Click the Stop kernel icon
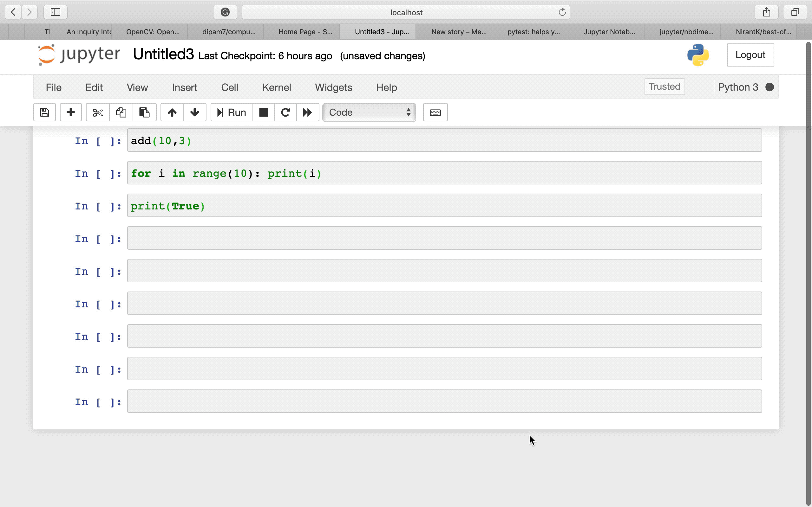This screenshot has width=812, height=507. (263, 112)
